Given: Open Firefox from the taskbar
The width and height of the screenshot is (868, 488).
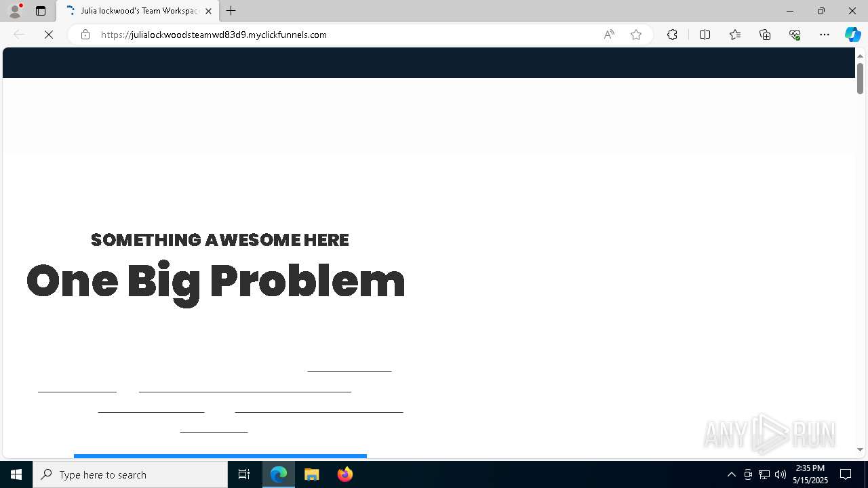Looking at the screenshot, I should pyautogui.click(x=345, y=474).
